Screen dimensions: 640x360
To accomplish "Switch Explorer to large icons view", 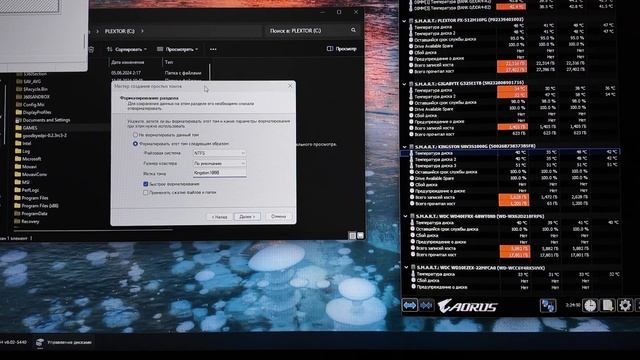I will [360, 236].
